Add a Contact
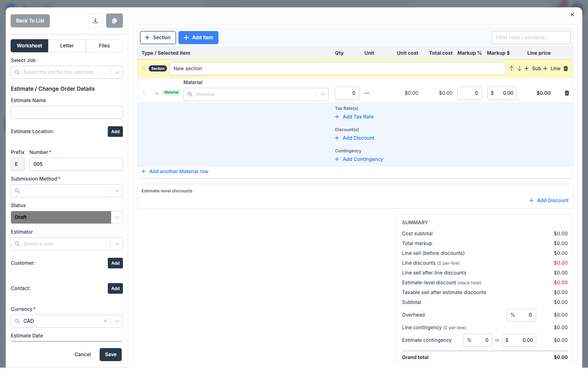This screenshot has height=375, width=588. pyautogui.click(x=116, y=288)
